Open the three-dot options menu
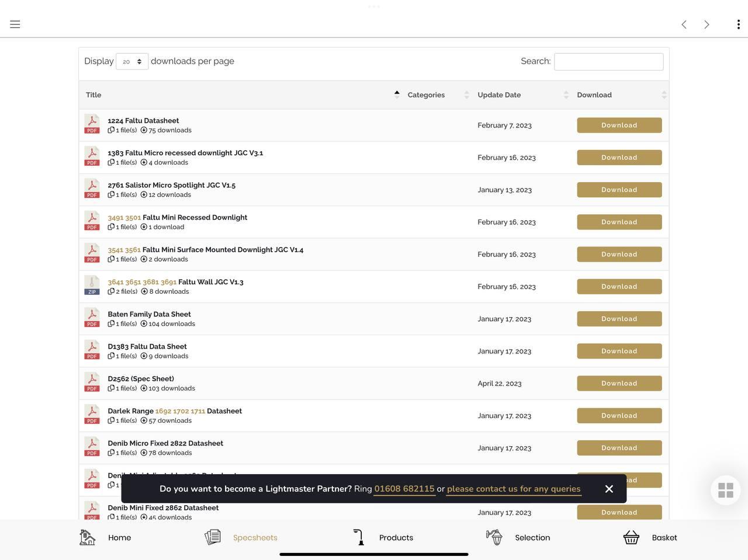 click(x=739, y=24)
